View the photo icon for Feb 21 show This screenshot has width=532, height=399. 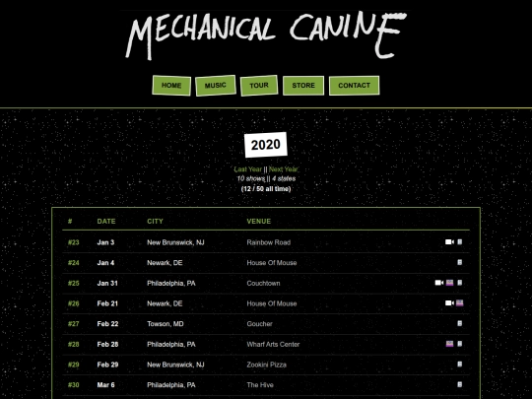coord(460,303)
